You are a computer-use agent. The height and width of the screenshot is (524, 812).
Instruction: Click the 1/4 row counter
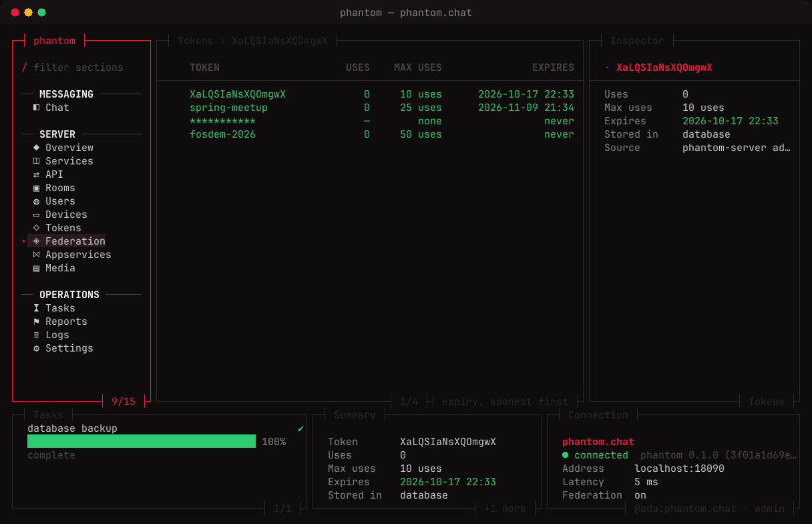point(409,402)
